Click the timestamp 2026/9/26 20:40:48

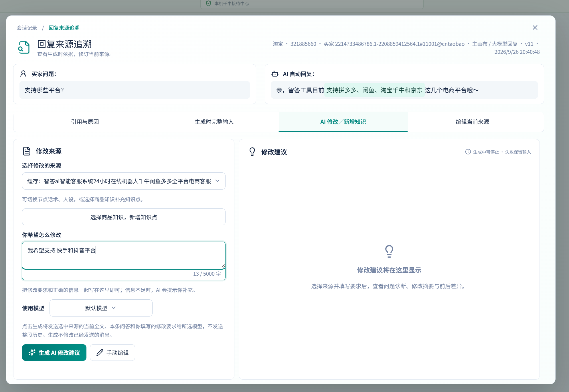[517, 52]
